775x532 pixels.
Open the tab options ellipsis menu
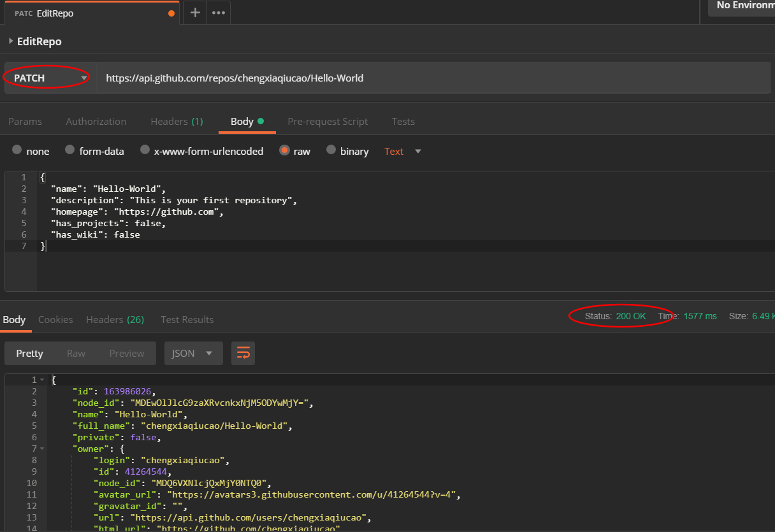tap(218, 13)
